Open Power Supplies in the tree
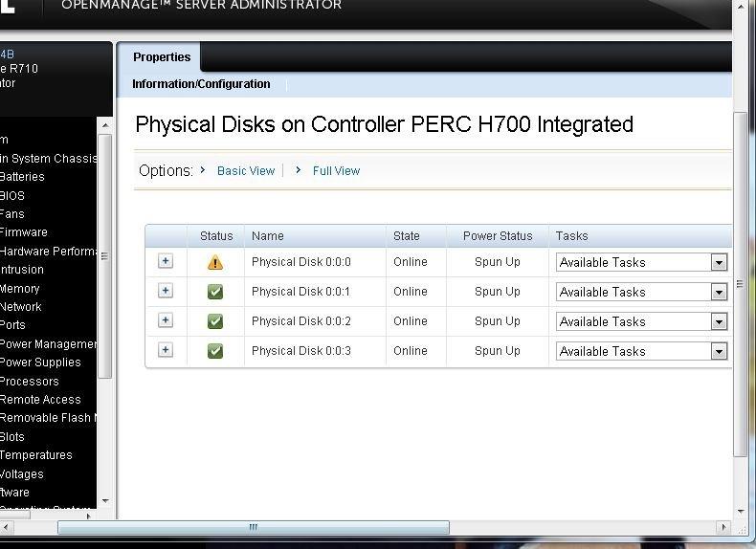The height and width of the screenshot is (549, 756). [x=40, y=362]
